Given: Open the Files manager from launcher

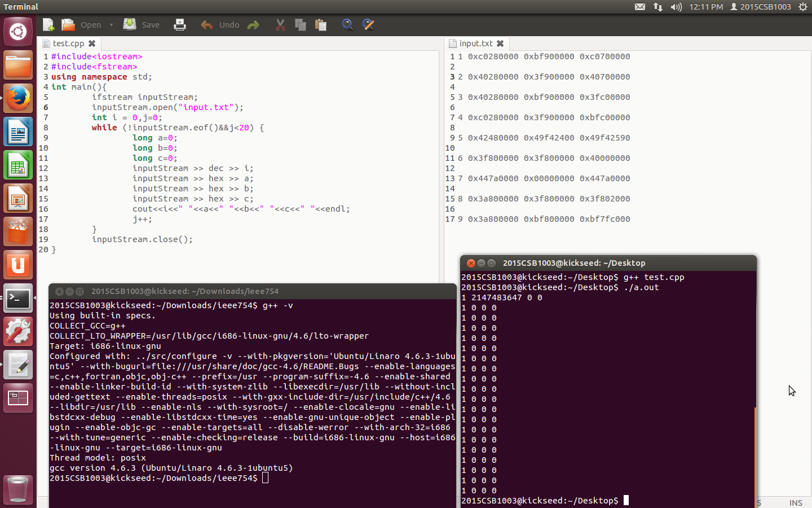Looking at the screenshot, I should point(18,65).
